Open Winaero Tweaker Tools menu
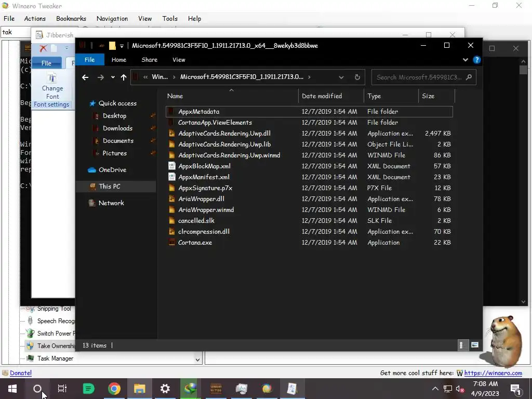 (170, 19)
